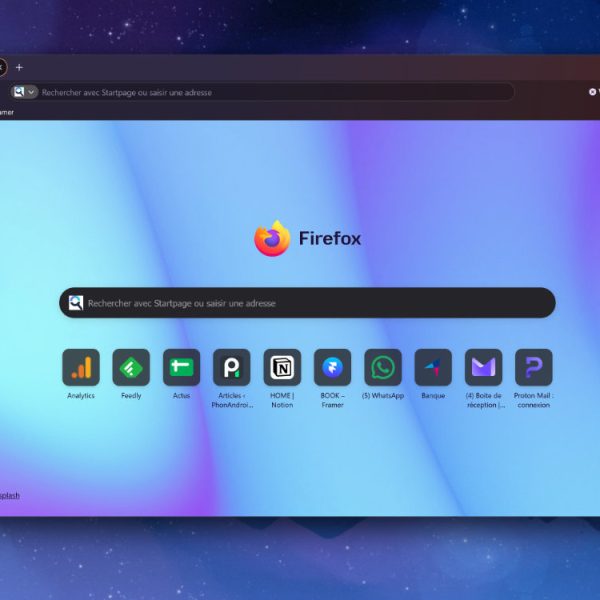Click the Banque label text
This screenshot has width=600, height=600.
click(433, 396)
